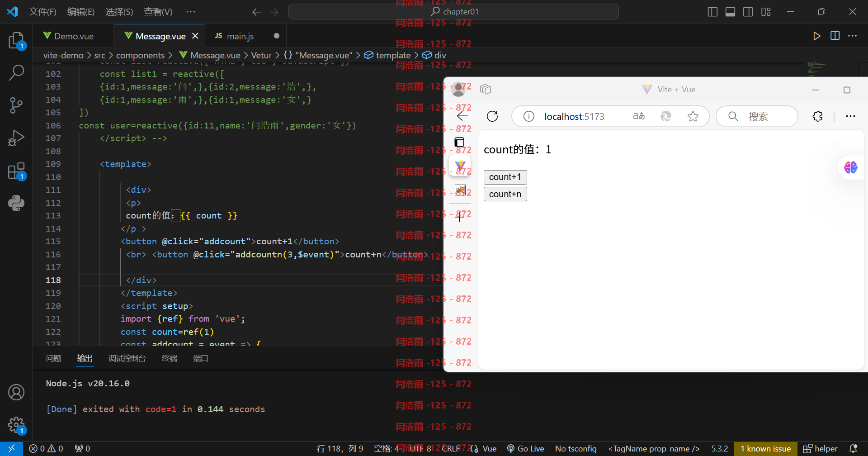
Task: Open the 编辑(E) menu
Action: click(81, 12)
